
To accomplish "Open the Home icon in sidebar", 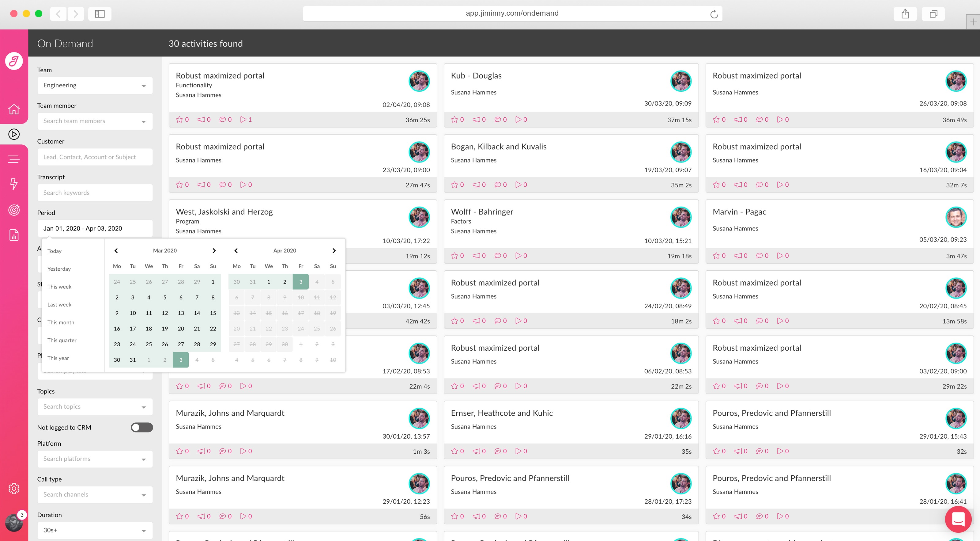I will (x=14, y=109).
